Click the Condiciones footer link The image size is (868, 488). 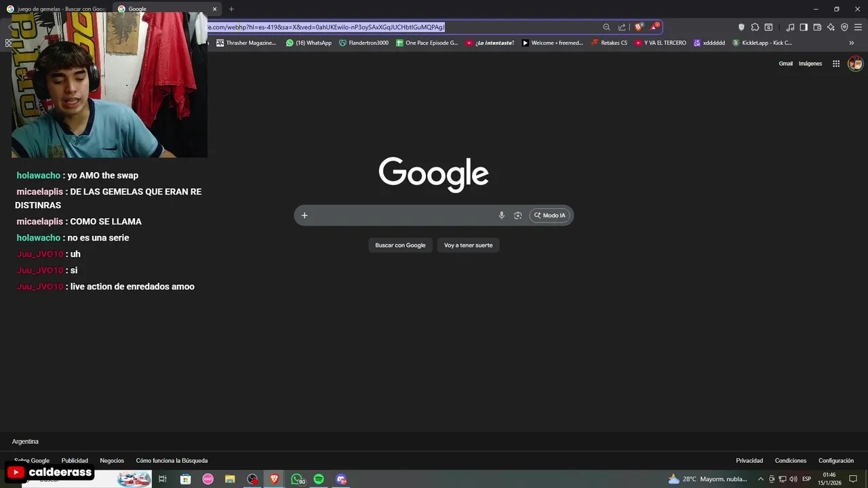(x=791, y=461)
